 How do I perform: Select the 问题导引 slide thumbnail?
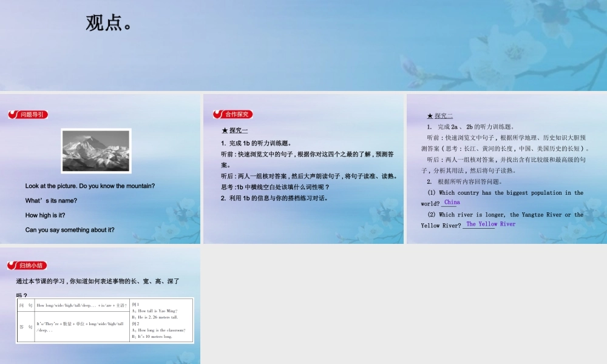100,169
